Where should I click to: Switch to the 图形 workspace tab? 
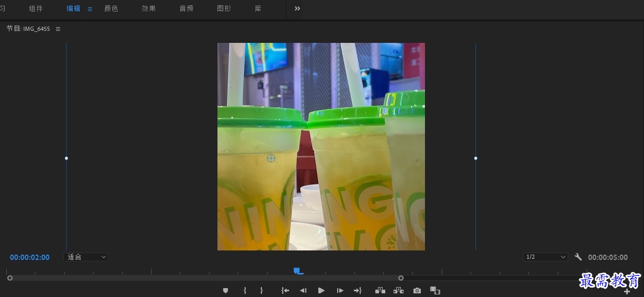pos(224,9)
